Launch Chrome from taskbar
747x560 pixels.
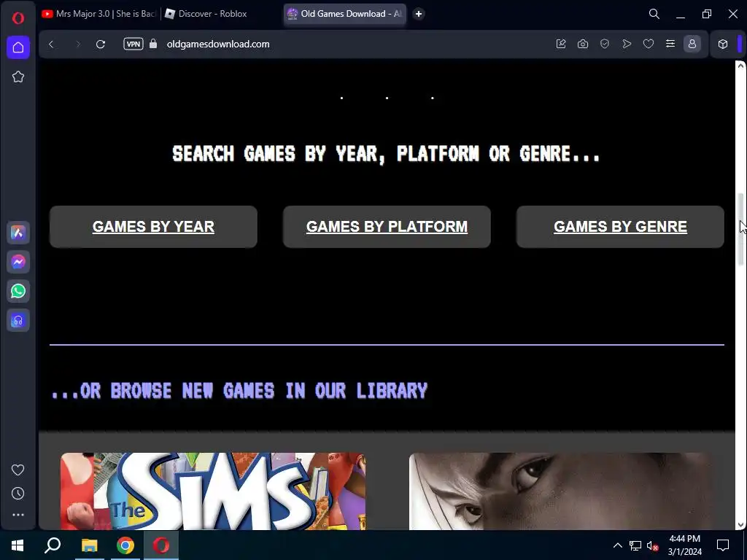(125, 545)
